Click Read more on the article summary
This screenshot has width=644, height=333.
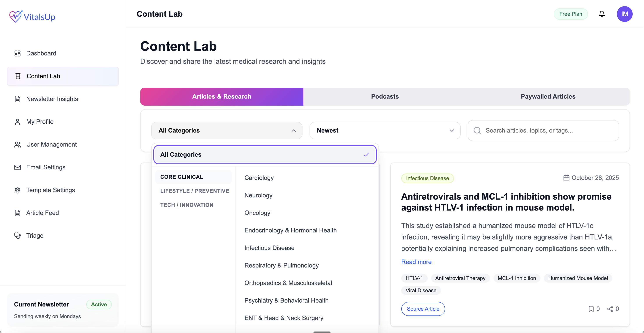coord(416,262)
